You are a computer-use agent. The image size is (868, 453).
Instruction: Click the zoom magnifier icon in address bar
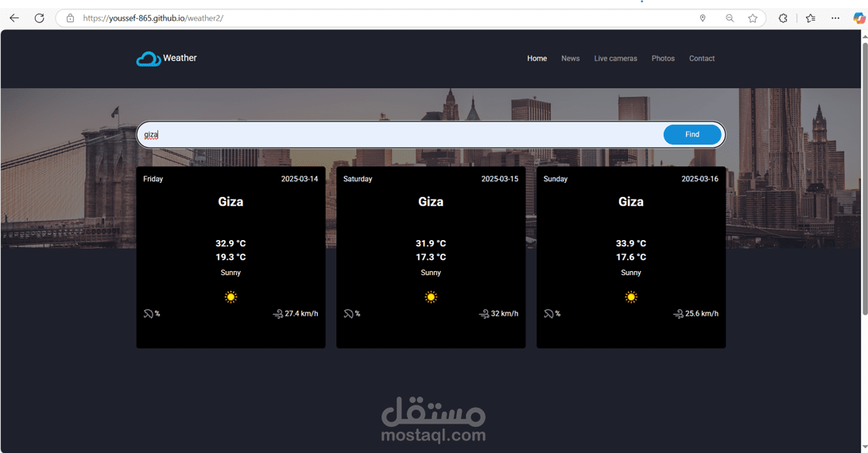click(x=730, y=18)
